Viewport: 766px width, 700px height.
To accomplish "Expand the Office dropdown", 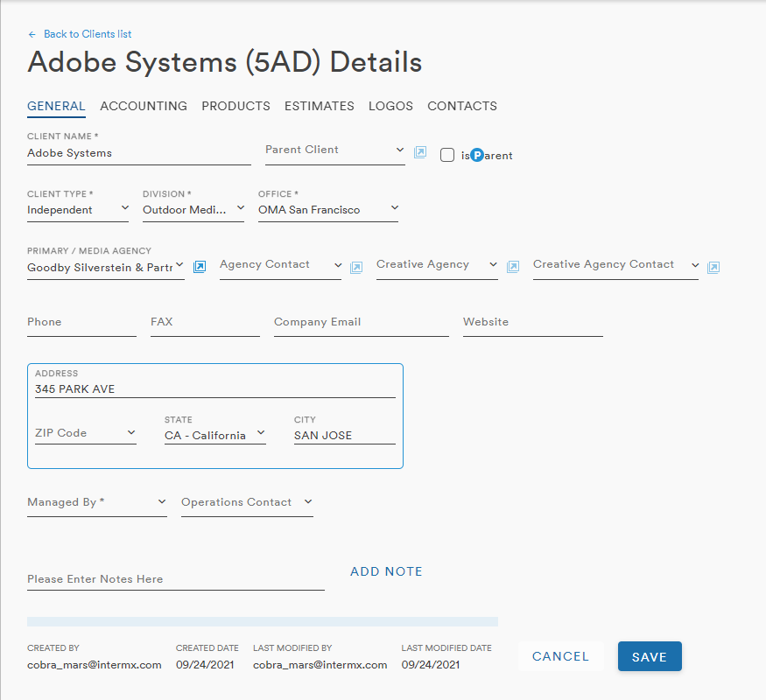I will coord(328,209).
